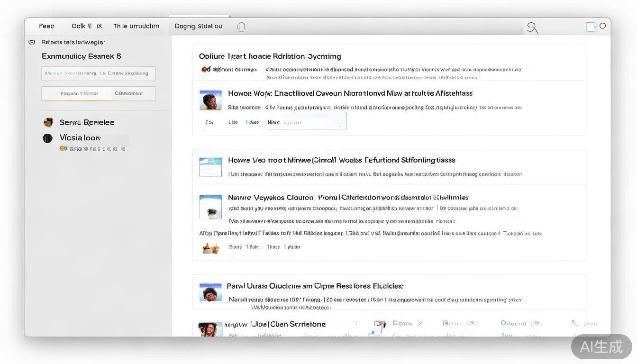The width and height of the screenshot is (637, 364).
Task: Select the circular radio button in the top right
Action: coord(603,26)
